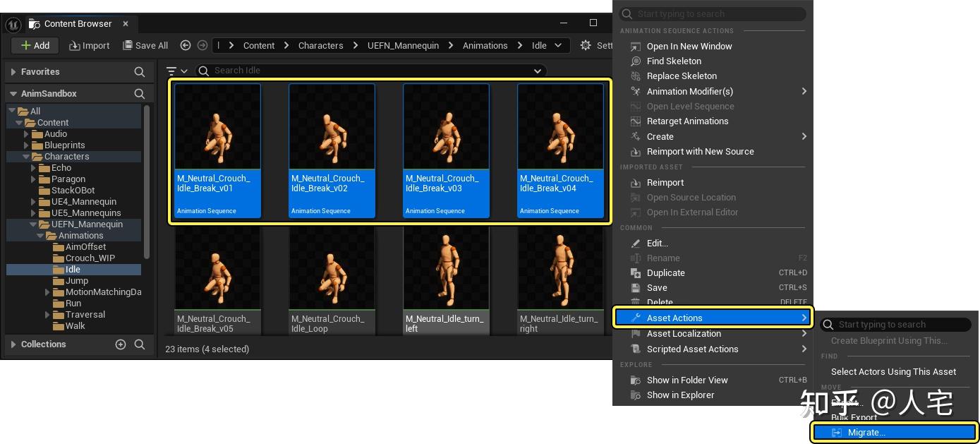Click the Collections search icon
Screen dimensions: 980x444
[x=140, y=344]
